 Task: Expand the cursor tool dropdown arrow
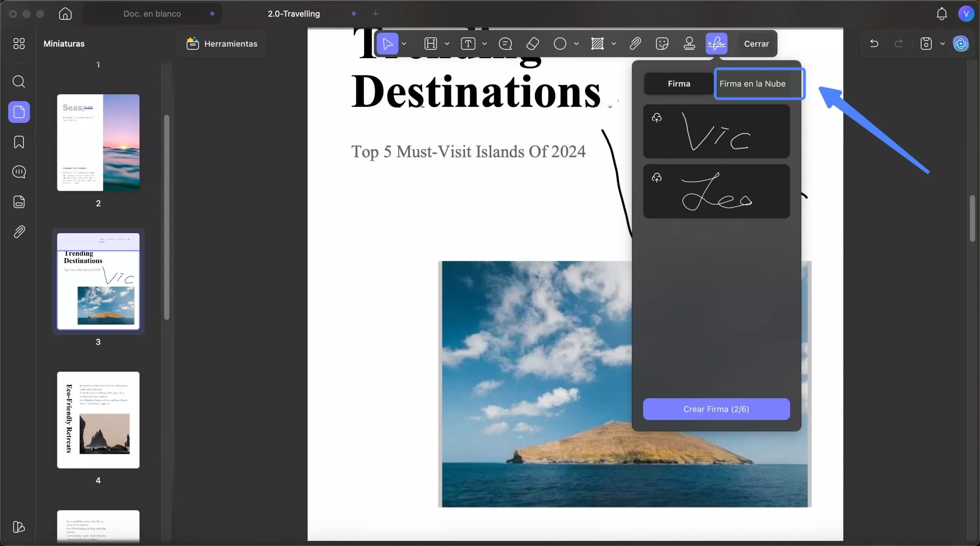click(x=404, y=44)
